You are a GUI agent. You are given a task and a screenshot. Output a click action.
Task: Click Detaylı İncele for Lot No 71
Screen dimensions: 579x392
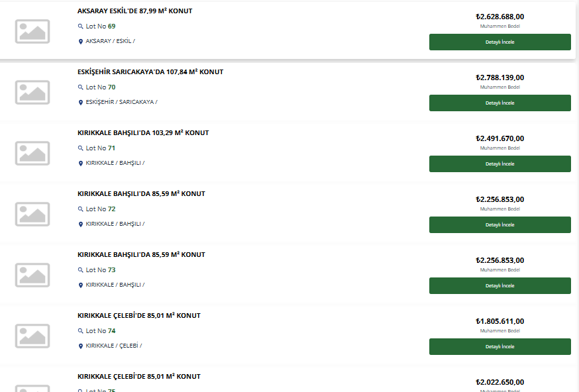pos(500,164)
